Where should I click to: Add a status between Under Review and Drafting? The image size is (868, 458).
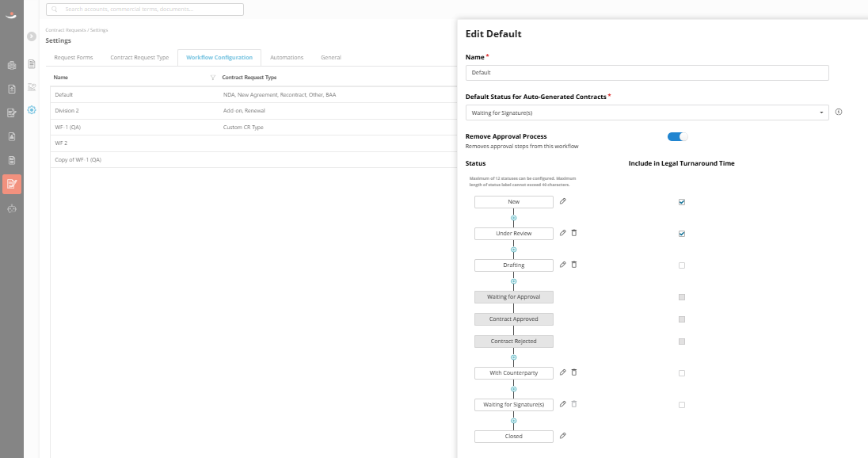[x=514, y=250]
